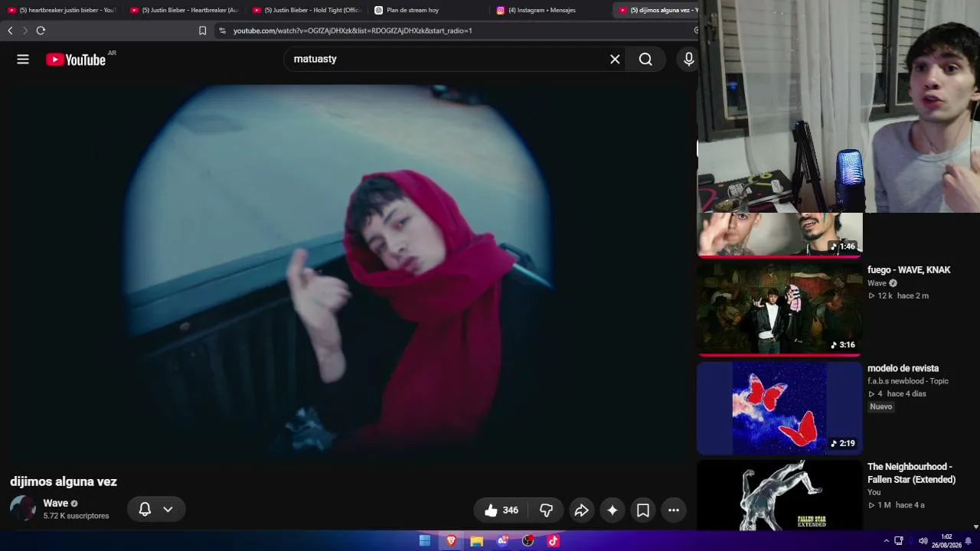Image resolution: width=980 pixels, height=551 pixels.
Task: Like the video with thumbs up
Action: pyautogui.click(x=501, y=510)
